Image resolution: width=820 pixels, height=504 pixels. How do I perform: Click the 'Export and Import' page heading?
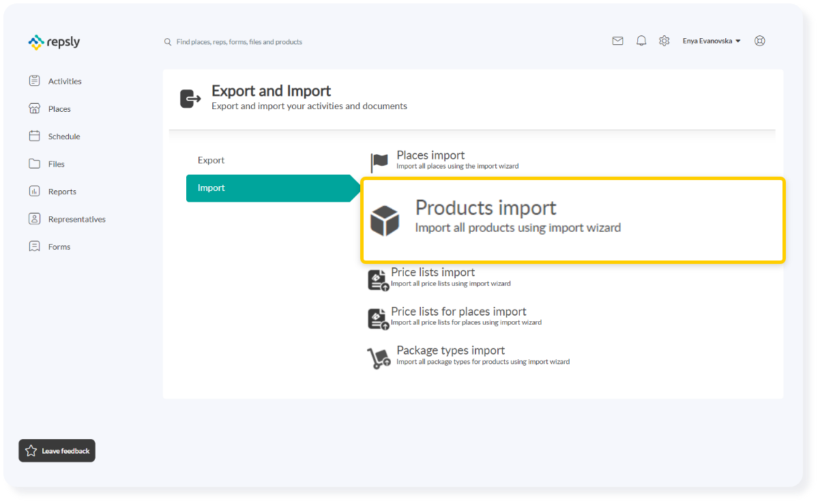[271, 91]
